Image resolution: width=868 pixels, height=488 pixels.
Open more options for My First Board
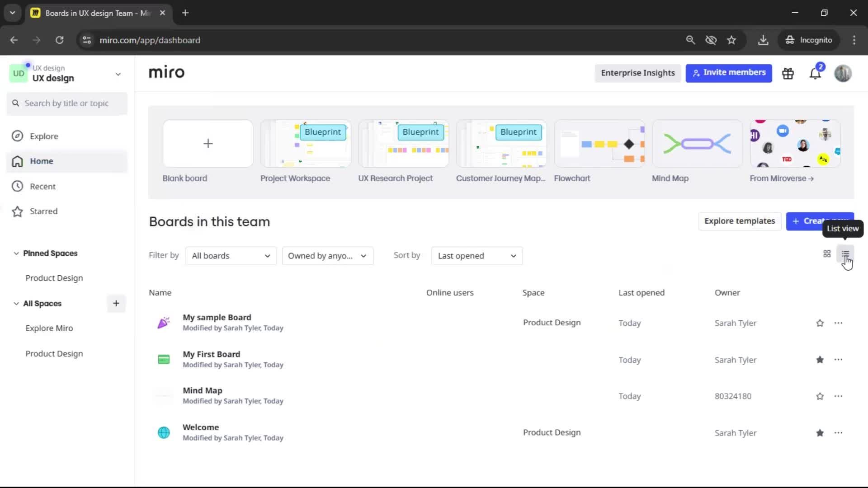838,360
